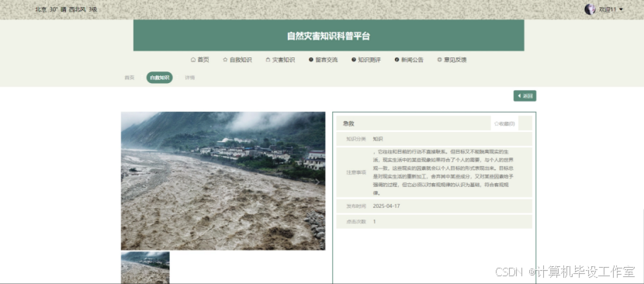Select the green 自救知识 breadcrumb pill
Image resolution: width=644 pixels, height=284 pixels.
tap(159, 78)
